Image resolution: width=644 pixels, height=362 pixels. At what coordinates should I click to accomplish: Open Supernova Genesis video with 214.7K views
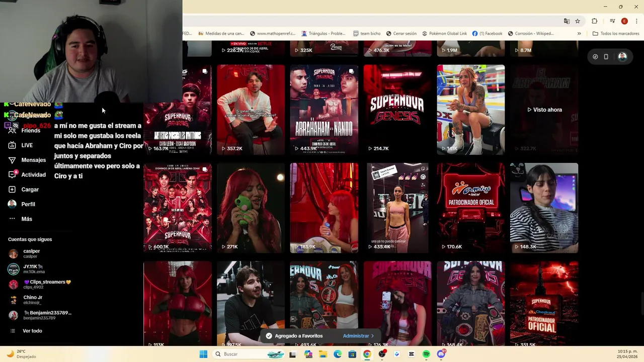(397, 109)
